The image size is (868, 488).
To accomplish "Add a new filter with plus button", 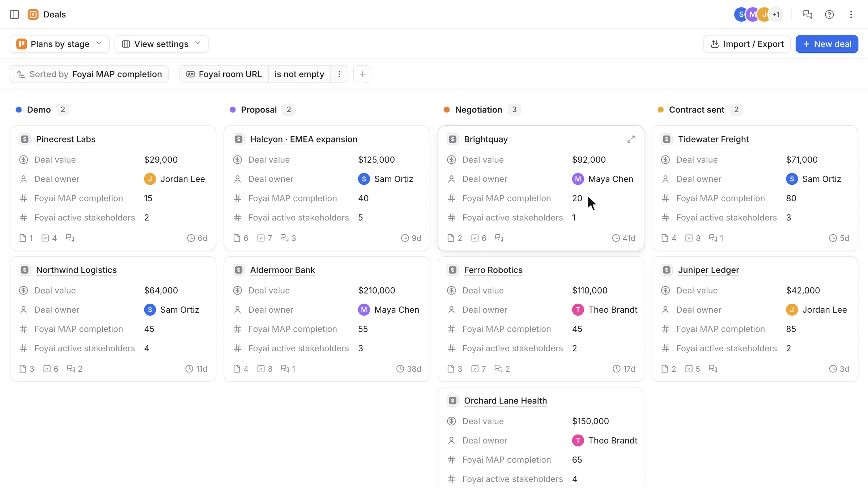I will pos(362,74).
